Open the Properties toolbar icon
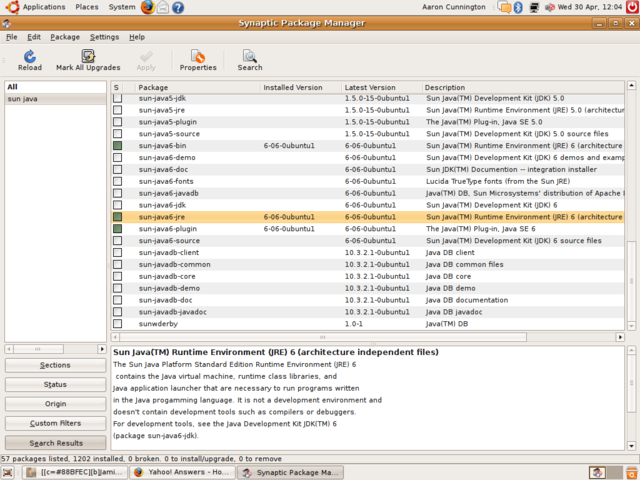 pyautogui.click(x=198, y=56)
